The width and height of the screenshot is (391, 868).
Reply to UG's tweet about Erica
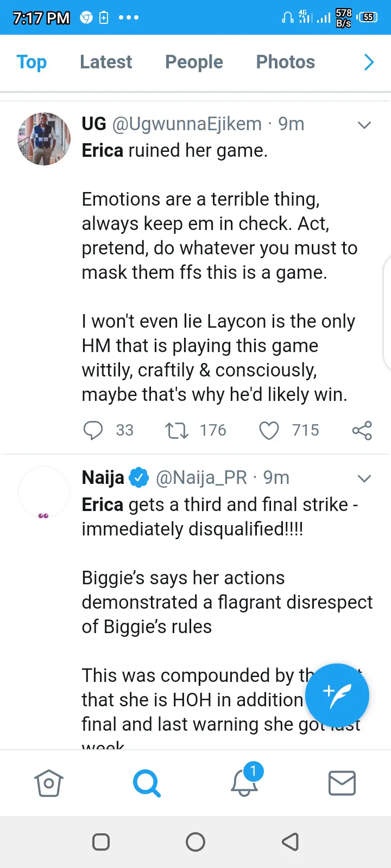(93, 430)
